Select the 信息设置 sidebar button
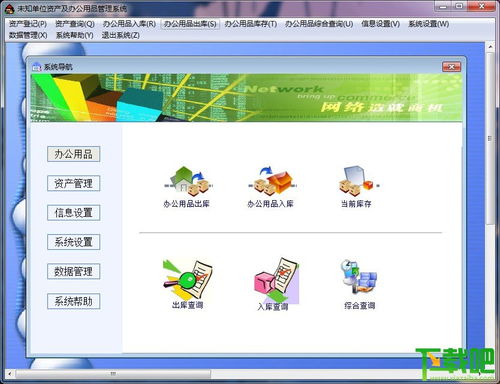The height and width of the screenshot is (384, 500). coord(73,213)
